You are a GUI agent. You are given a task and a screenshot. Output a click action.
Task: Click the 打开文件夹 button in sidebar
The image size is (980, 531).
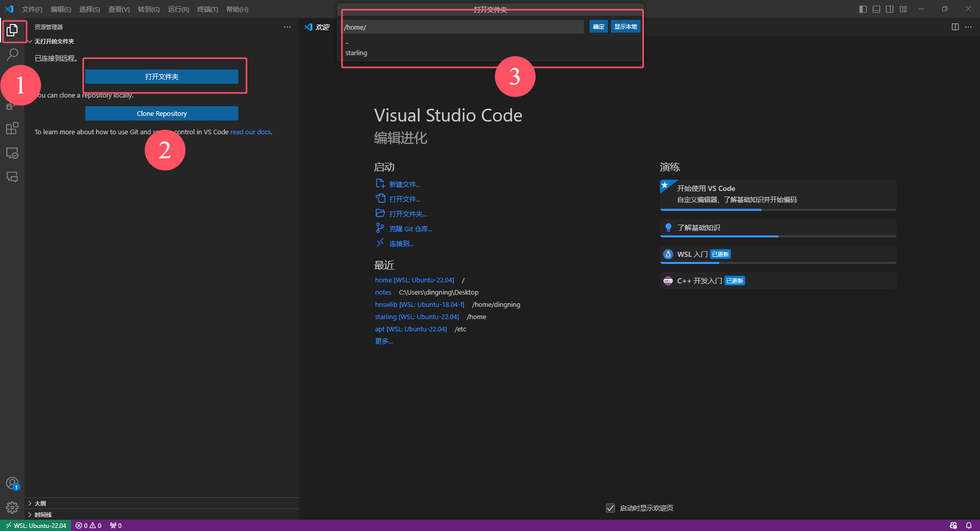(162, 77)
